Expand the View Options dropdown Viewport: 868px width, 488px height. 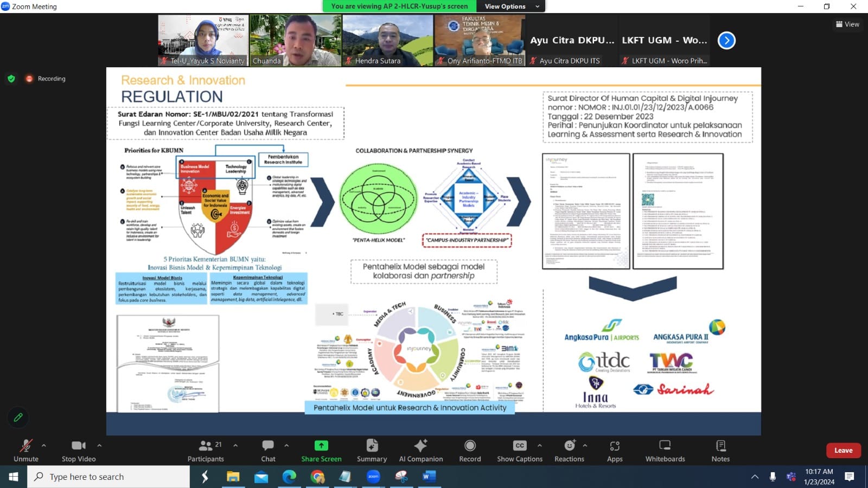[510, 7]
